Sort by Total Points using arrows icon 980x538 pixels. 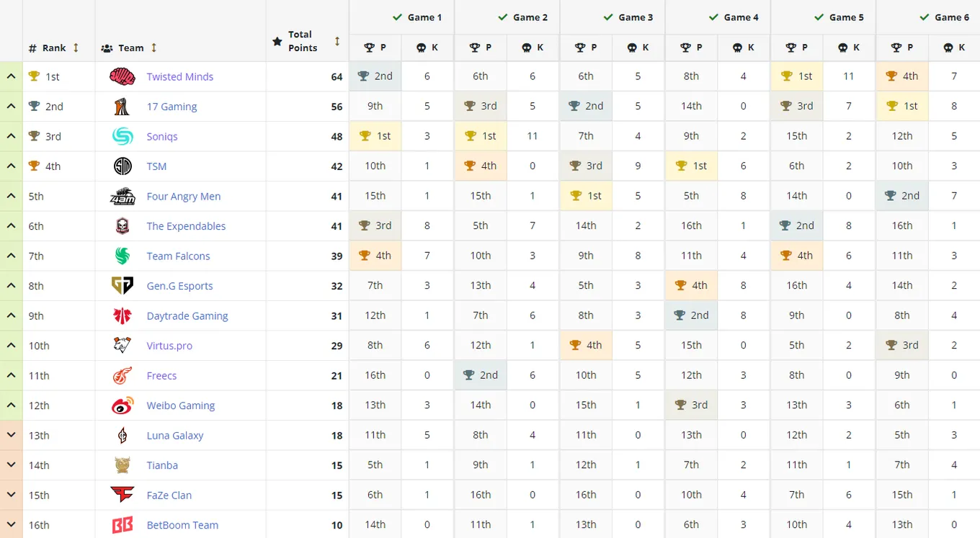(x=337, y=41)
